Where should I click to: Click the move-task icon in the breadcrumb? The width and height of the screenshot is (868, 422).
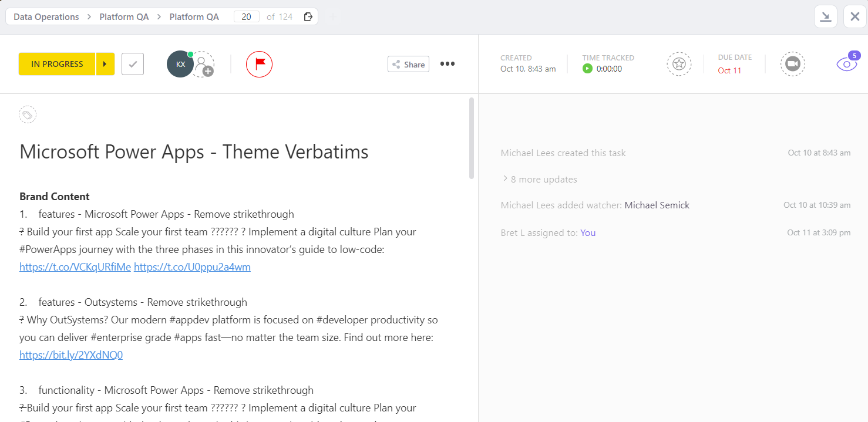308,17
